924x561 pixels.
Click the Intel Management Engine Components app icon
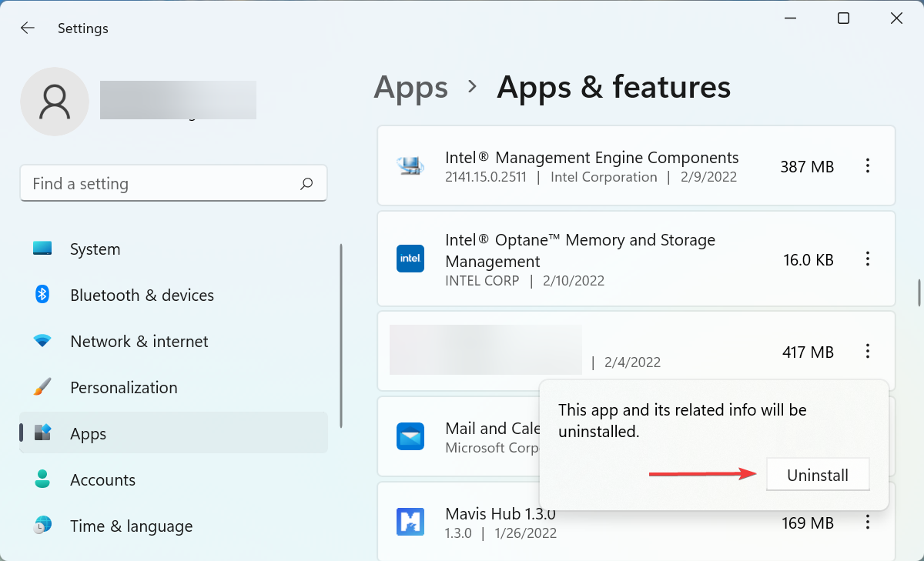pyautogui.click(x=410, y=165)
